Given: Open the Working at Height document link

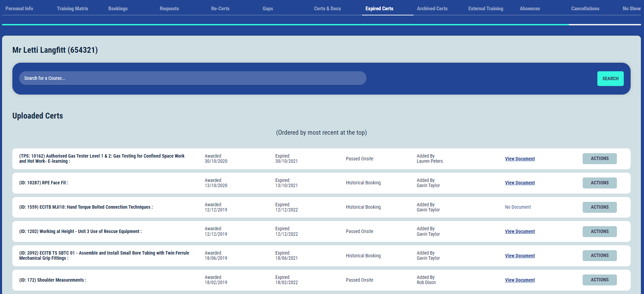Looking at the screenshot, I should coord(520,232).
